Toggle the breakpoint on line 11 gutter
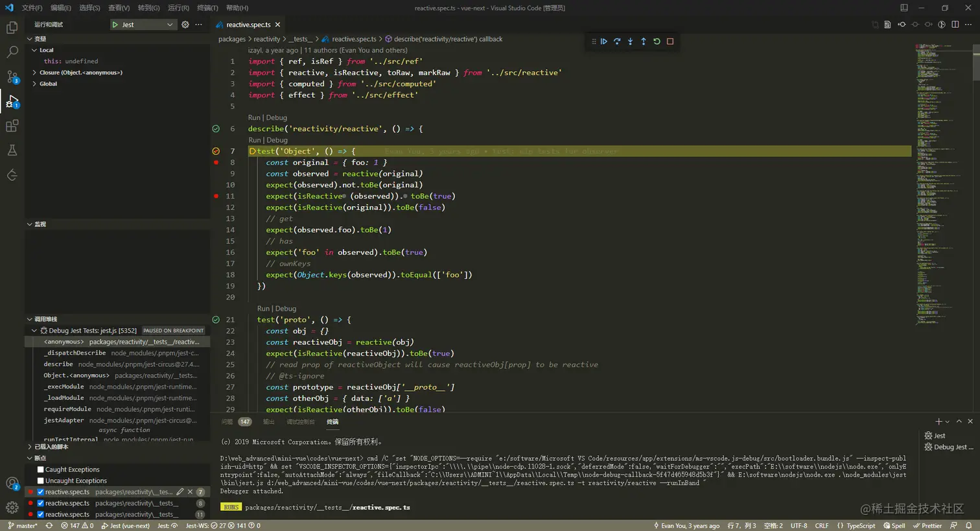This screenshot has height=531, width=980. (x=216, y=196)
